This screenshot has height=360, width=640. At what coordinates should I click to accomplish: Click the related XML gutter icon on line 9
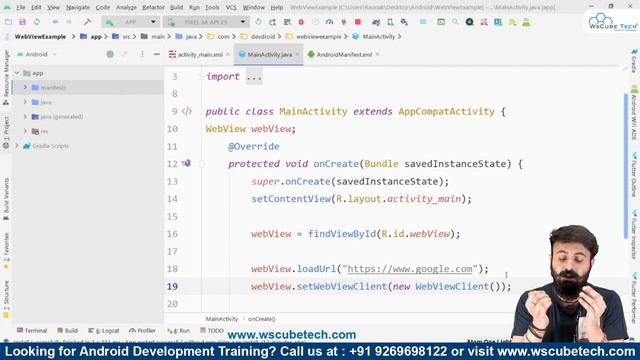pyautogui.click(x=187, y=111)
